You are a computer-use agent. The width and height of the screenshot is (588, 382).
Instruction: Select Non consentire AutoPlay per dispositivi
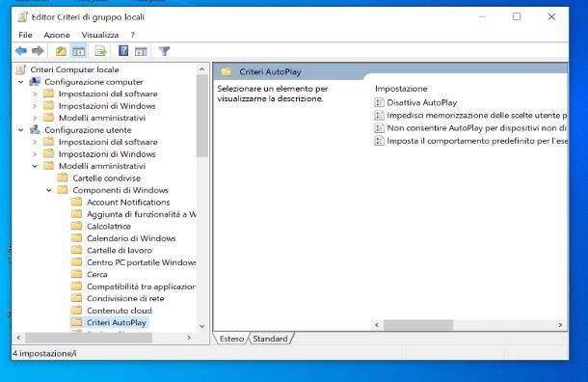coord(476,128)
